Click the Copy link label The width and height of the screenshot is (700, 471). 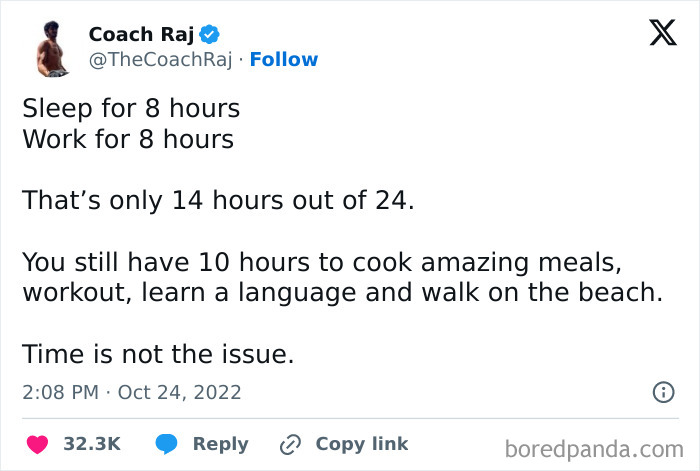(362, 444)
